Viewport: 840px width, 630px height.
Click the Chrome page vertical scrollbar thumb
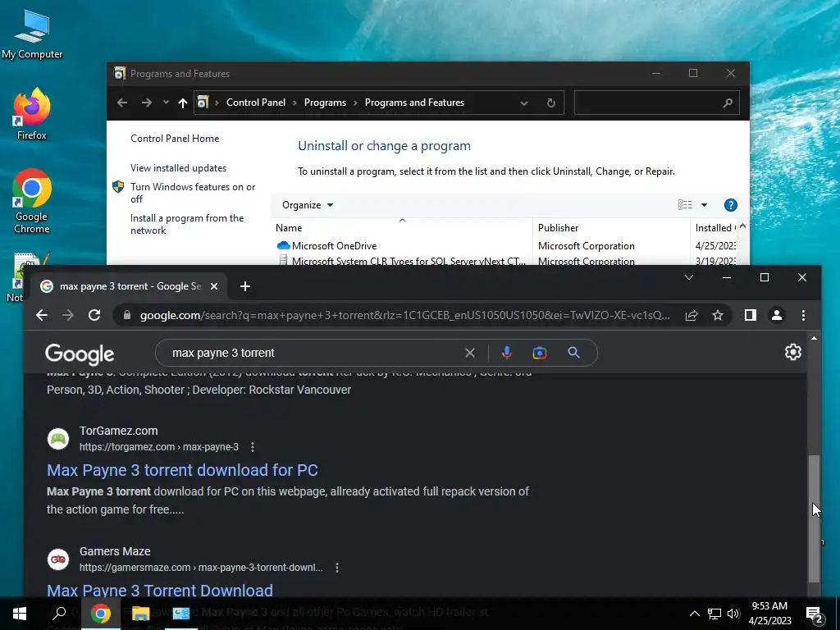815,518
